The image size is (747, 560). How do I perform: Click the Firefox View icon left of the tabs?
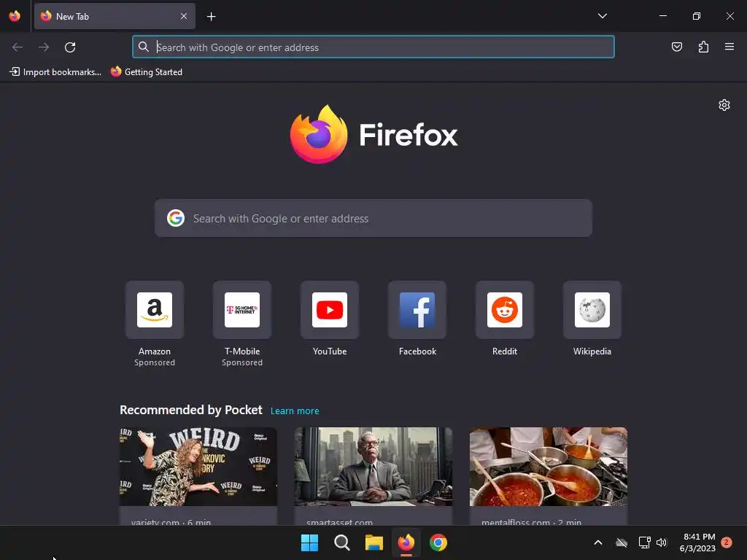click(15, 16)
